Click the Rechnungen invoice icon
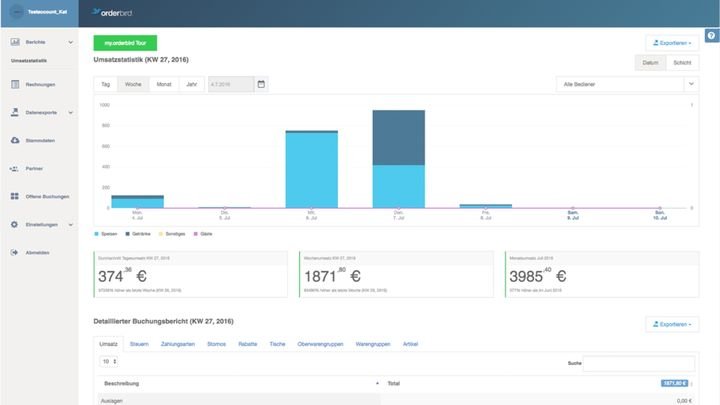This screenshot has width=720, height=405. [x=15, y=84]
